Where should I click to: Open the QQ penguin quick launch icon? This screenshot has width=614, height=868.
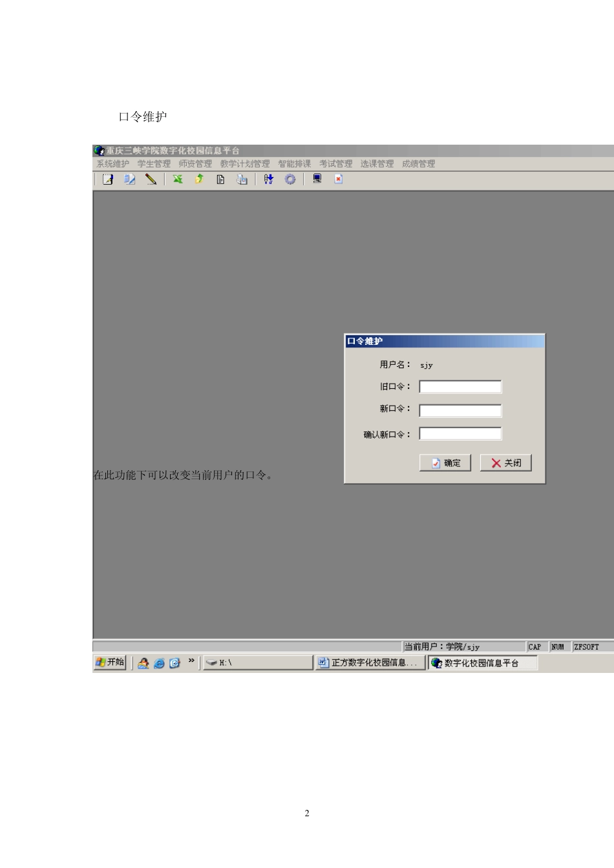[x=143, y=663]
